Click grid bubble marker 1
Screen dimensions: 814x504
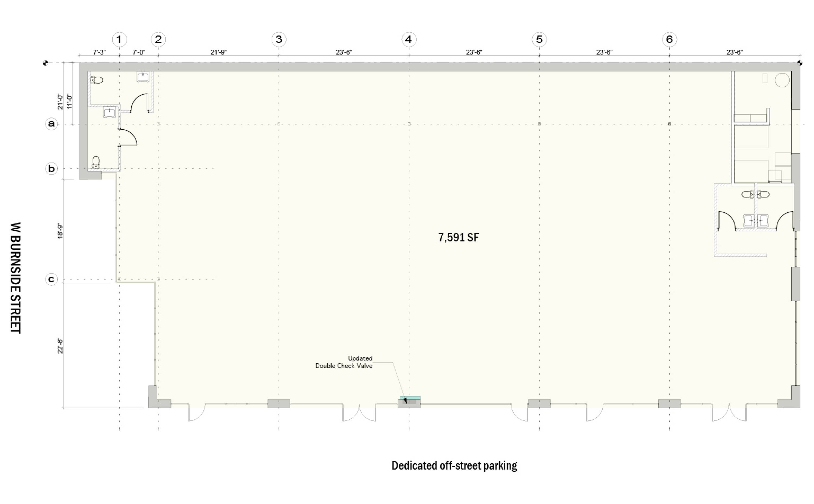(119, 39)
